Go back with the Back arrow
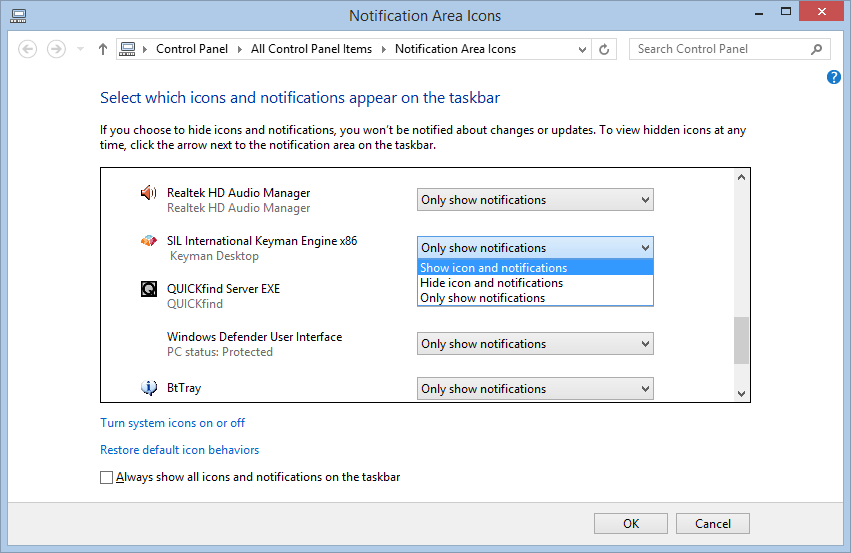This screenshot has height=553, width=851. pos(28,49)
